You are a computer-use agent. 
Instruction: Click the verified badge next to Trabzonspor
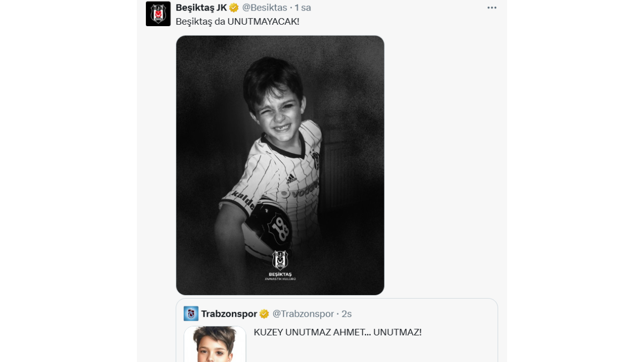click(264, 314)
